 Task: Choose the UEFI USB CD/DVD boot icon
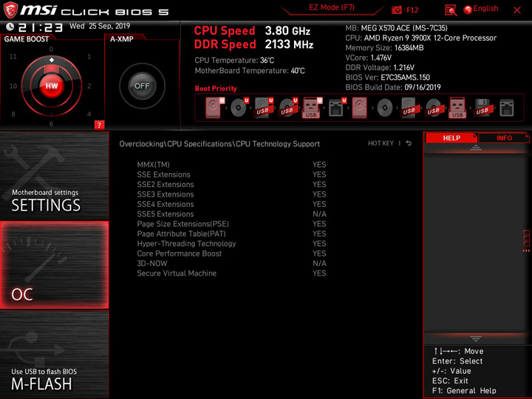(x=288, y=108)
